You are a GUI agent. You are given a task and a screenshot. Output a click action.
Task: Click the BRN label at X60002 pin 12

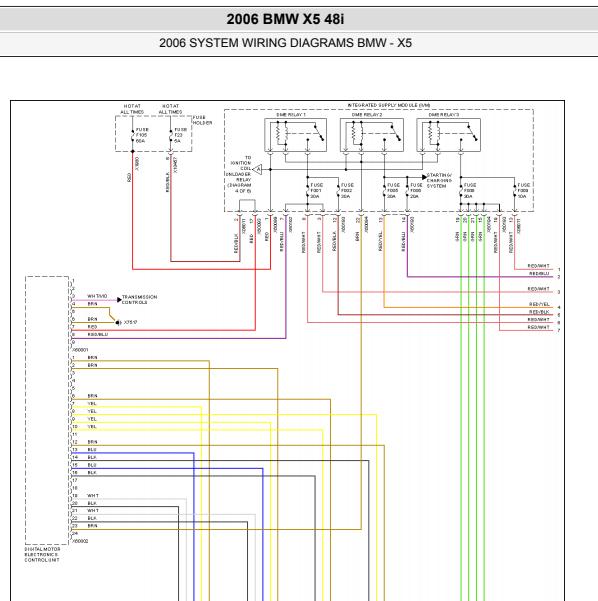tap(92, 442)
